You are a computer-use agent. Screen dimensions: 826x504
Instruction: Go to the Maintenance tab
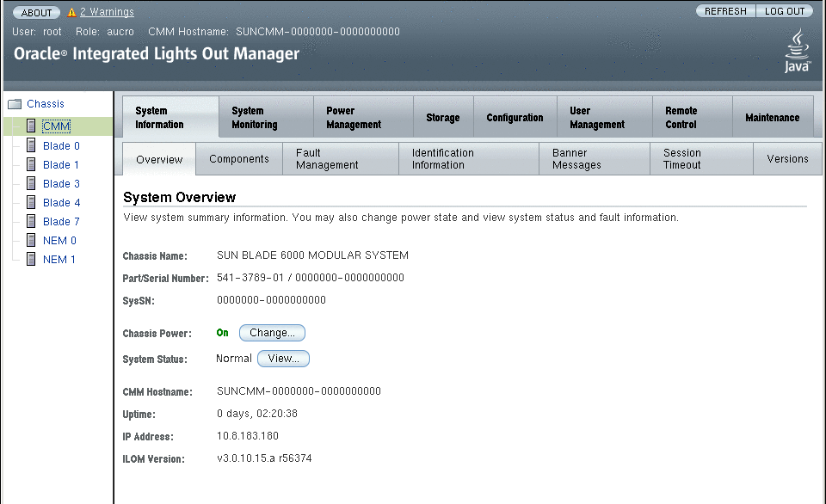[x=773, y=118]
